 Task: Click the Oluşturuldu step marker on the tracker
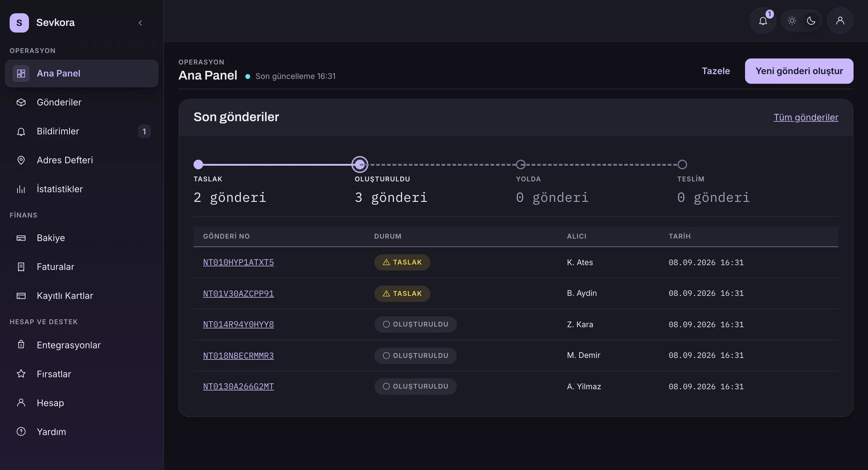click(x=360, y=164)
